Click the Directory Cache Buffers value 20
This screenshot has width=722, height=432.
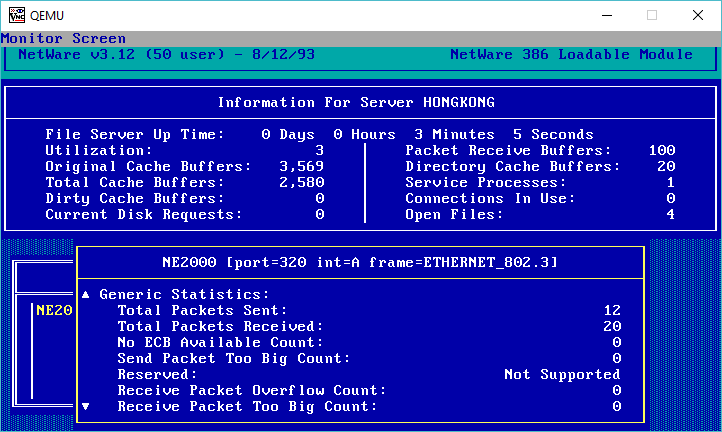point(666,166)
